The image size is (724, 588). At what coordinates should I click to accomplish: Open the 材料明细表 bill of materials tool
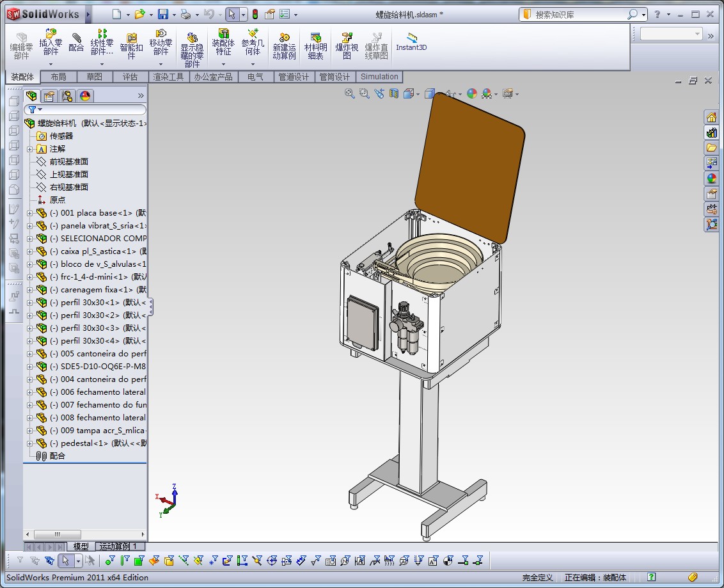[x=315, y=45]
